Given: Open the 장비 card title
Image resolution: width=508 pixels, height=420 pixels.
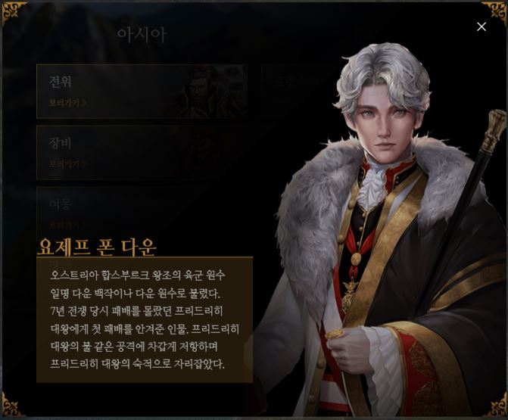Looking at the screenshot, I should 60,142.
